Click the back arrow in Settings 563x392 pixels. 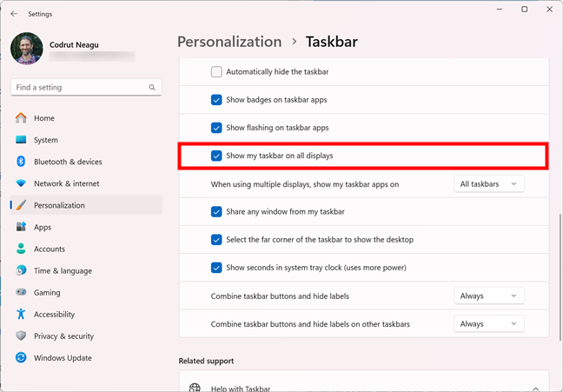(14, 14)
